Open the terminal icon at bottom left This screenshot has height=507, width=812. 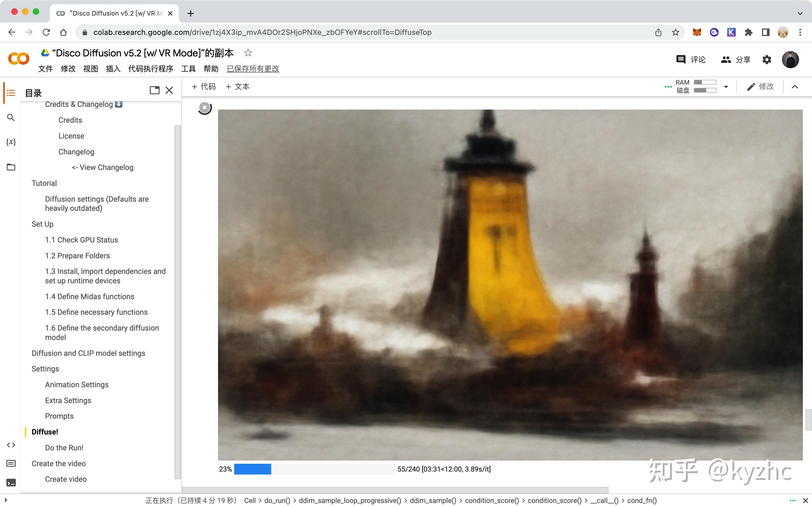11,483
